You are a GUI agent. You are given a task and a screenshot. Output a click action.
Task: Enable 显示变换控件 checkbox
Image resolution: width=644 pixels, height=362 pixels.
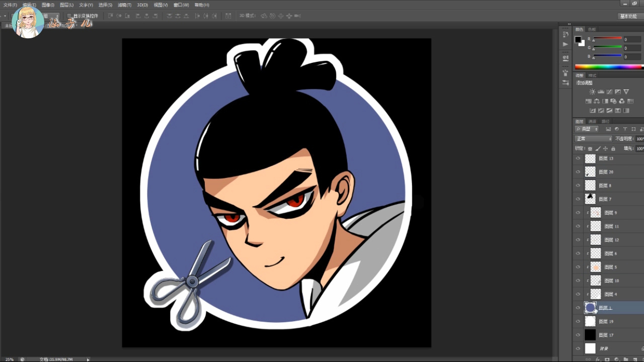click(70, 16)
